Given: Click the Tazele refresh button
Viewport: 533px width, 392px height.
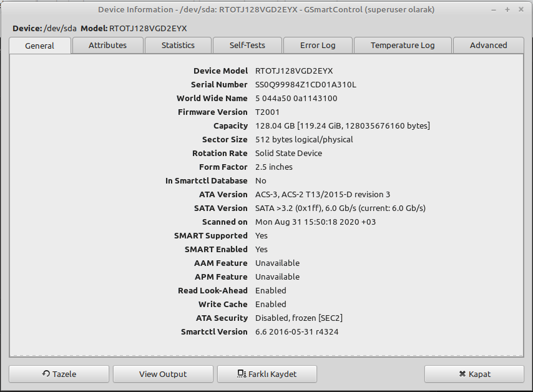Looking at the screenshot, I should tap(59, 374).
